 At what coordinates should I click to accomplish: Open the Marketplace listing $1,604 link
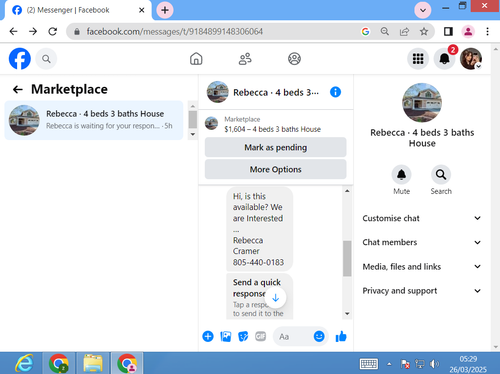[272, 129]
